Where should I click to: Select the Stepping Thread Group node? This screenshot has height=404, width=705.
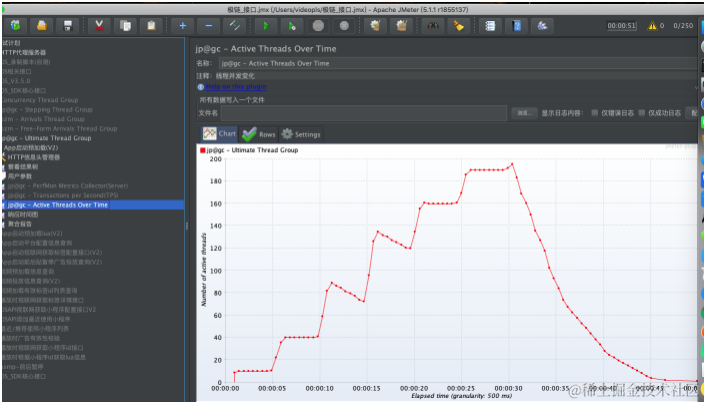coord(47,109)
